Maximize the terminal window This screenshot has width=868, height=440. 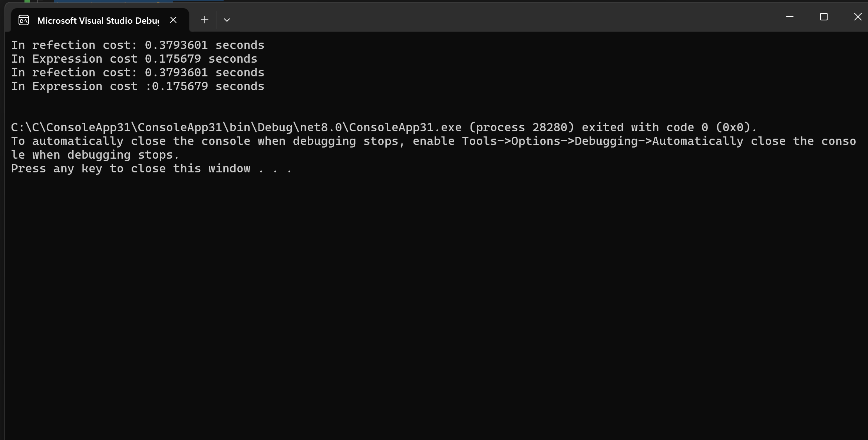pos(824,17)
